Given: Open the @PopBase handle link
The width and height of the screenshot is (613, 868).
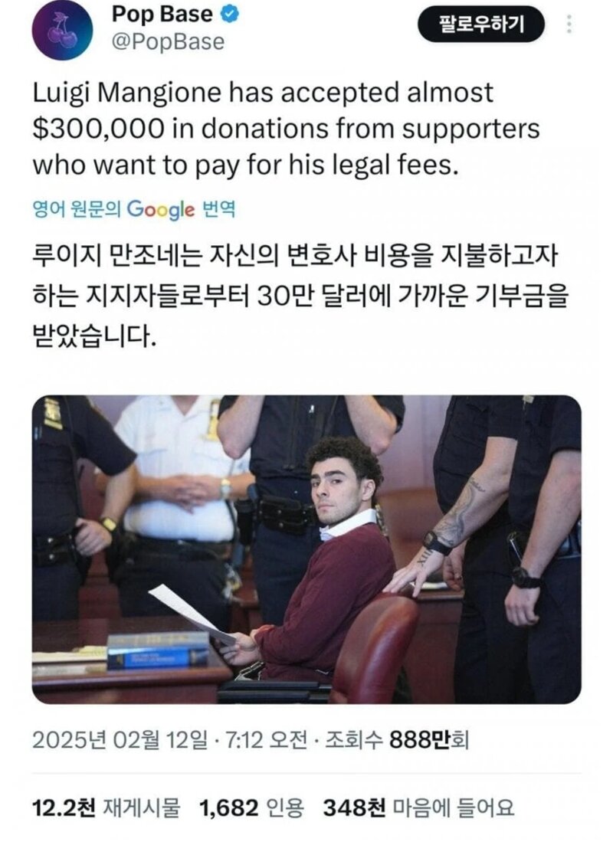Looking at the screenshot, I should pyautogui.click(x=169, y=43).
